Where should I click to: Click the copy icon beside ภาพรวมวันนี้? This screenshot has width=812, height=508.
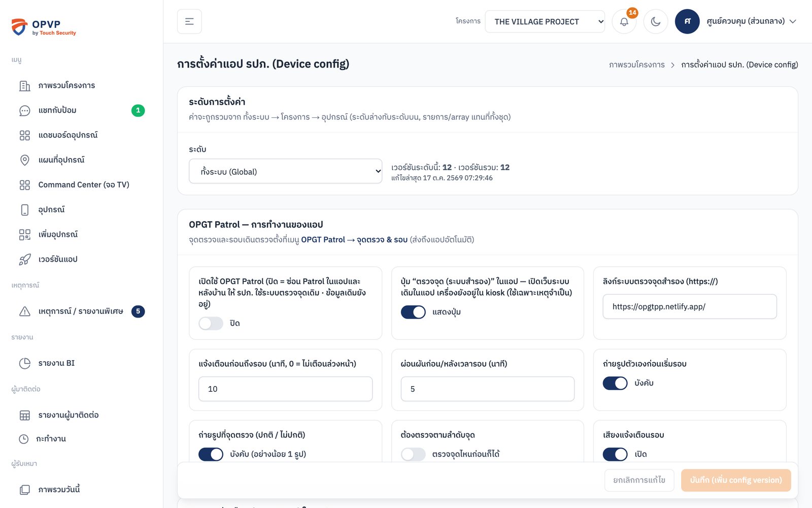tap(25, 490)
